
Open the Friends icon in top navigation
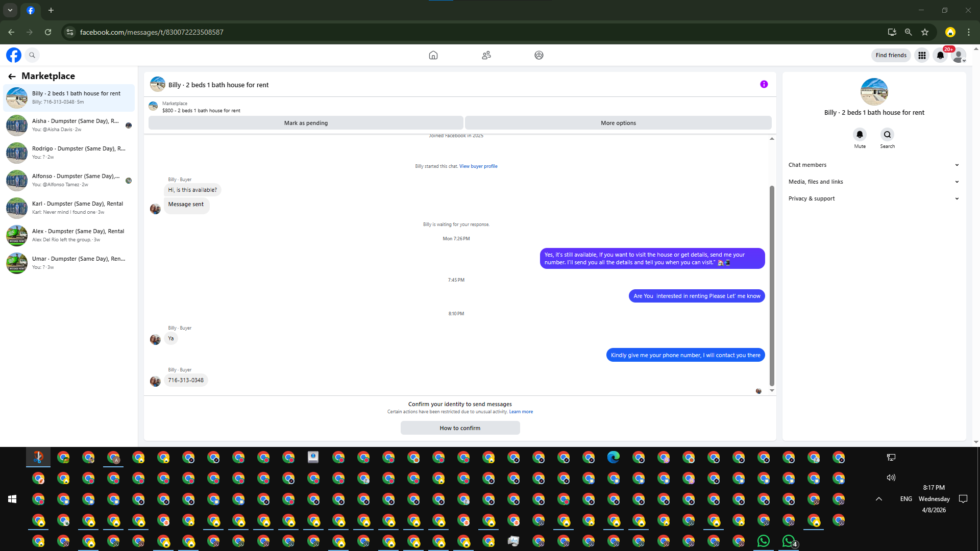[486, 55]
